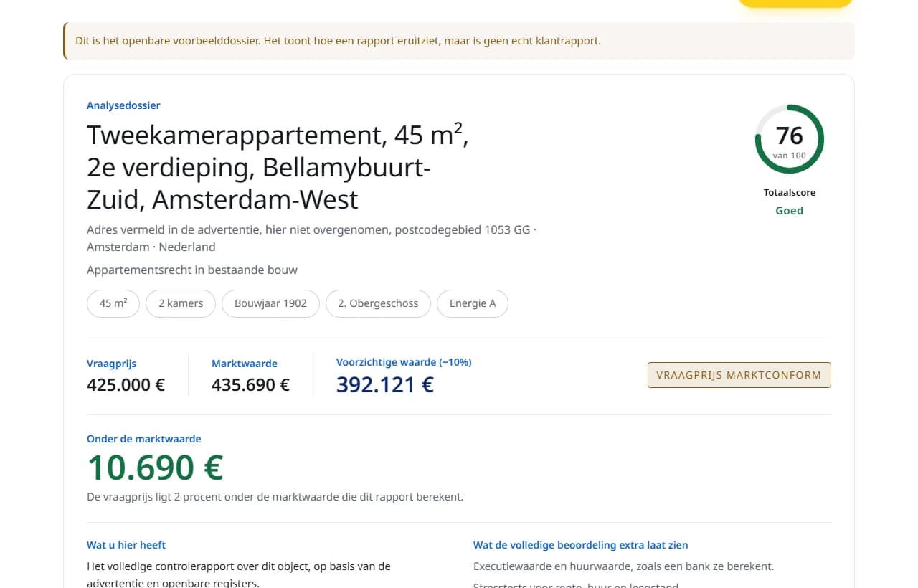Click the address line mentioning postcodegebied 1053 GG
This screenshot has height=588, width=918.
coord(311,238)
